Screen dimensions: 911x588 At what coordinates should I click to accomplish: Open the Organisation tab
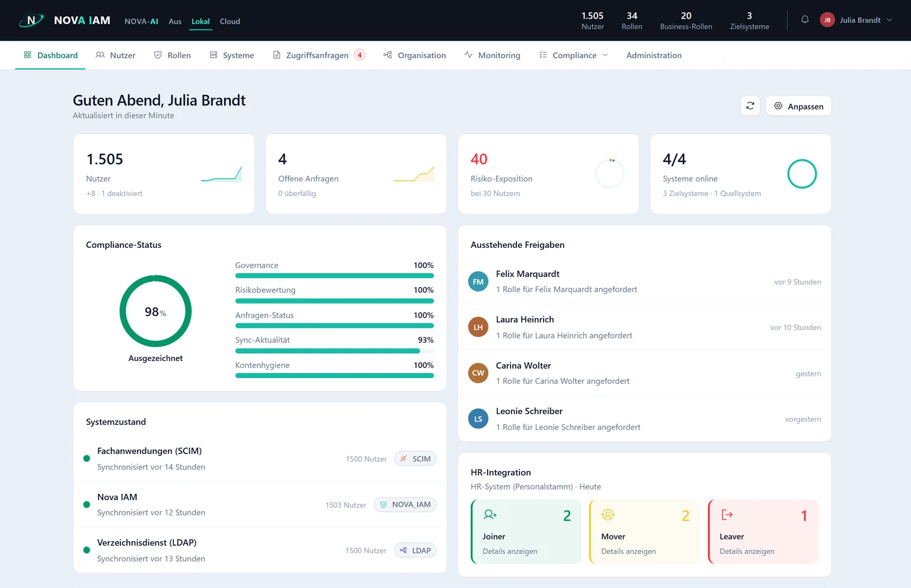(414, 55)
